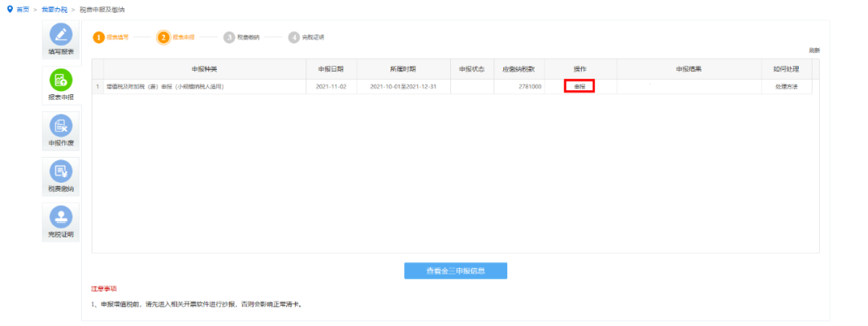Go to 首页 in the breadcrumb
Screen dimensions: 868x326
[23, 10]
